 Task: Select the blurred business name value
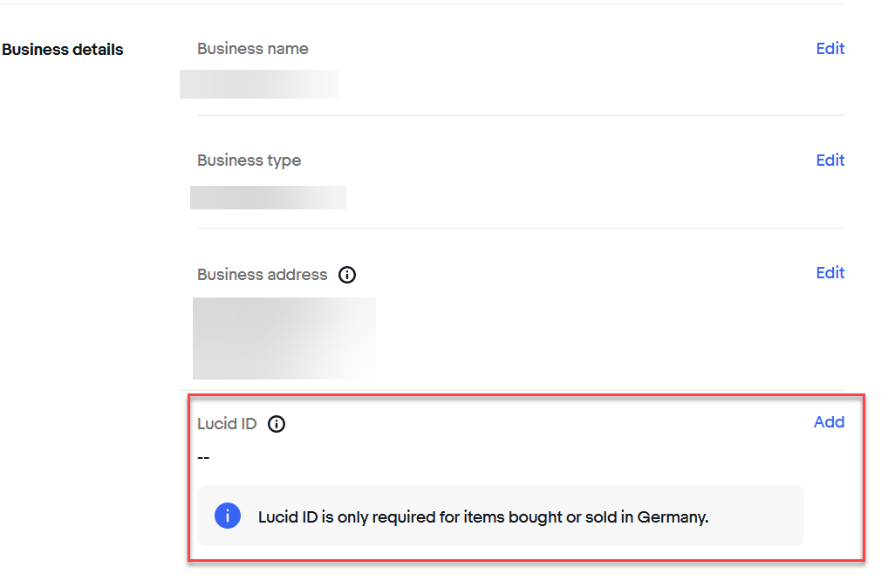click(259, 85)
